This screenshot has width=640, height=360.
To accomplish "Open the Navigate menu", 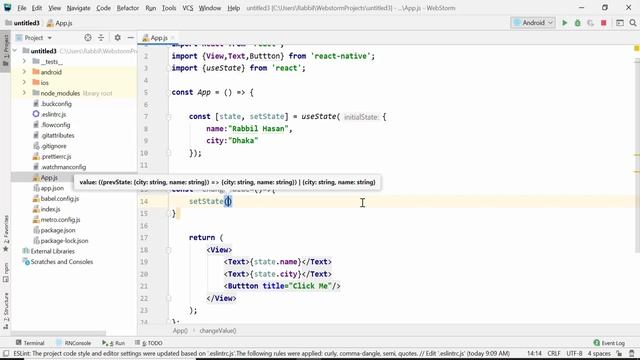I will 78,8.
